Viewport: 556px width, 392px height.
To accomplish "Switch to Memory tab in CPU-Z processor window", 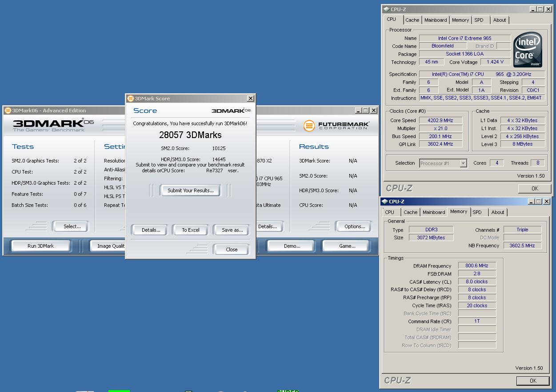I will [x=460, y=20].
